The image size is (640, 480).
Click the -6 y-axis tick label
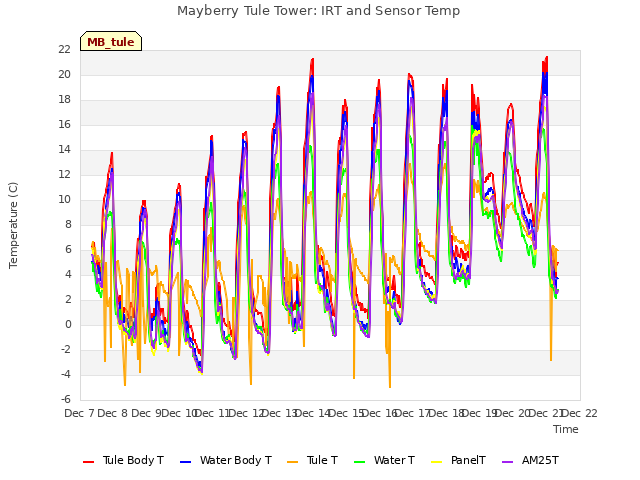pyautogui.click(x=66, y=399)
